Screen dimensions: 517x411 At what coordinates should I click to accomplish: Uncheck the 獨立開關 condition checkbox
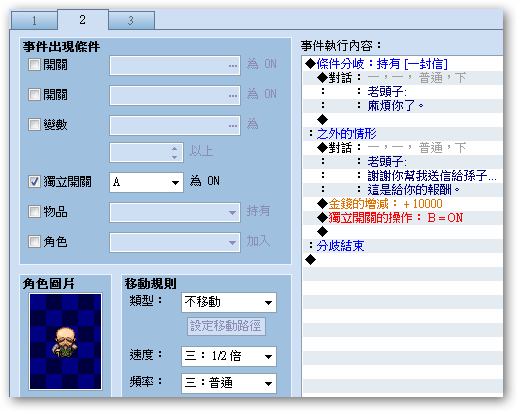(34, 182)
